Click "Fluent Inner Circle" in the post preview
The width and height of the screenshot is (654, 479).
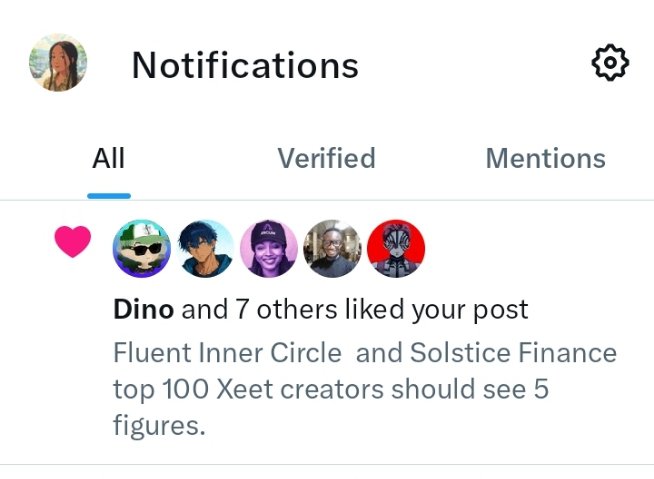(229, 353)
